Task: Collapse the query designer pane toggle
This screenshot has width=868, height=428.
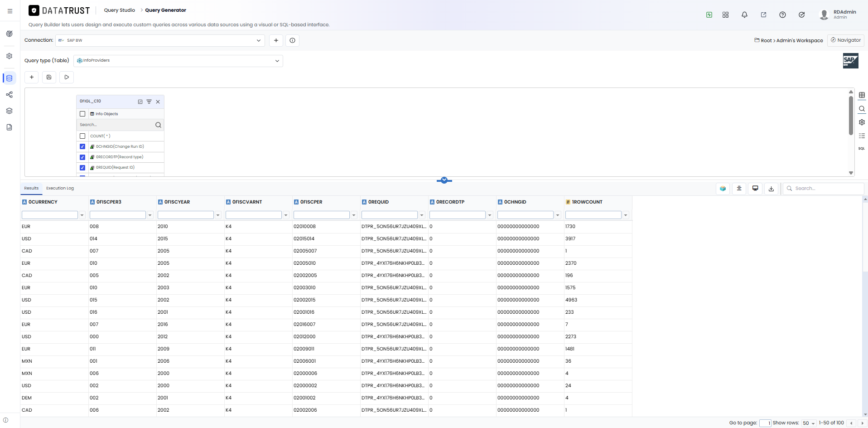Action: (x=444, y=180)
